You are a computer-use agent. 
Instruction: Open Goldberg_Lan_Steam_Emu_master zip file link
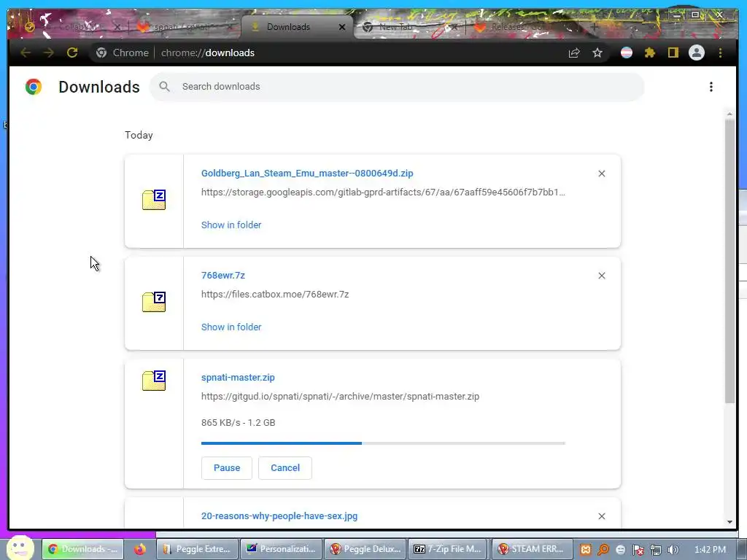pyautogui.click(x=307, y=174)
